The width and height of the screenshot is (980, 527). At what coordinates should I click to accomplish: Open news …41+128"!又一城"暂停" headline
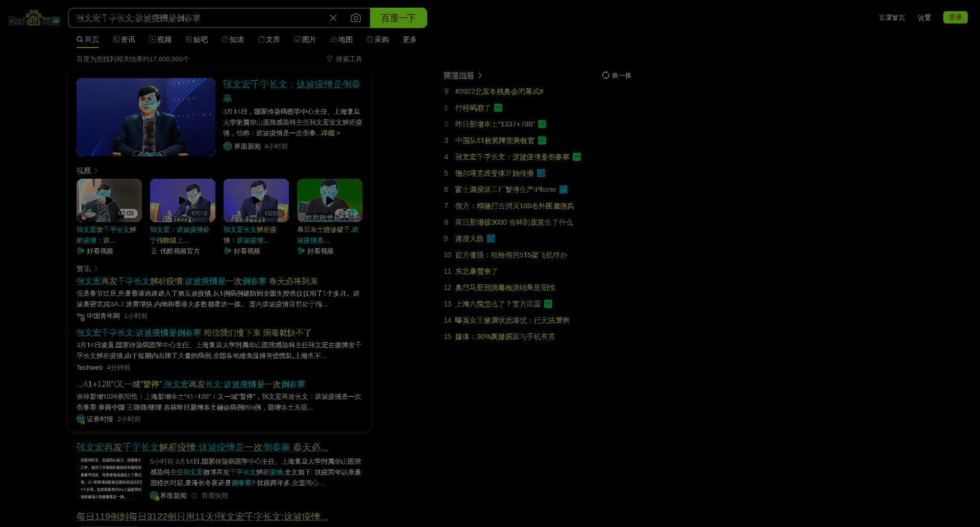coord(191,385)
